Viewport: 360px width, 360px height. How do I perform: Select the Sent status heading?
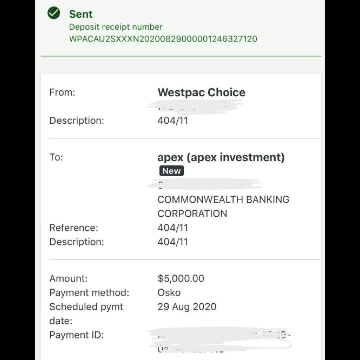[81, 14]
